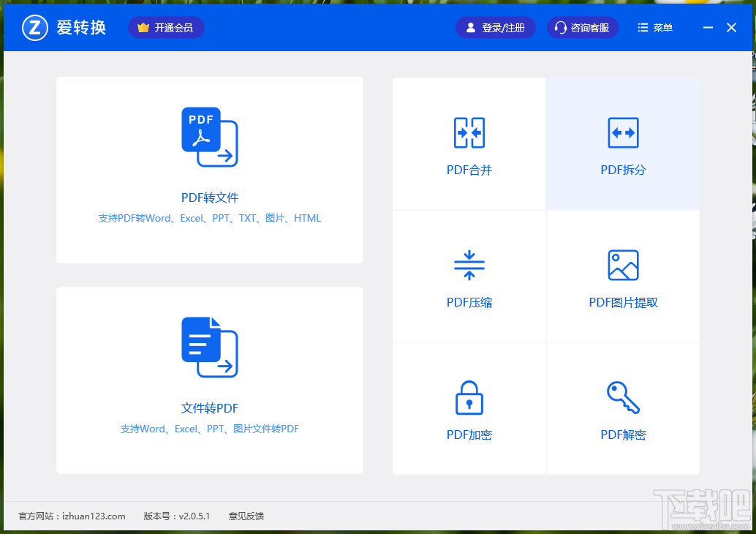The width and height of the screenshot is (756, 534).
Task: Click the headset icon beside 咨询客服
Action: [x=560, y=27]
